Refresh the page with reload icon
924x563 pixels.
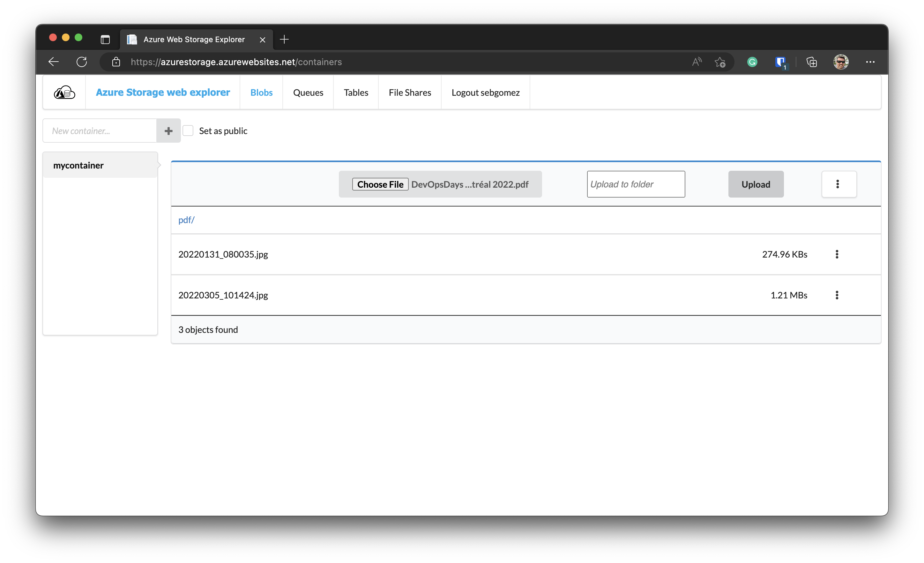click(81, 62)
